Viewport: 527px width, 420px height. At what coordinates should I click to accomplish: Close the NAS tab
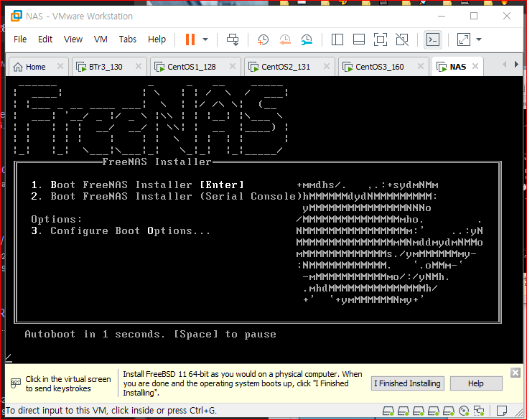475,66
